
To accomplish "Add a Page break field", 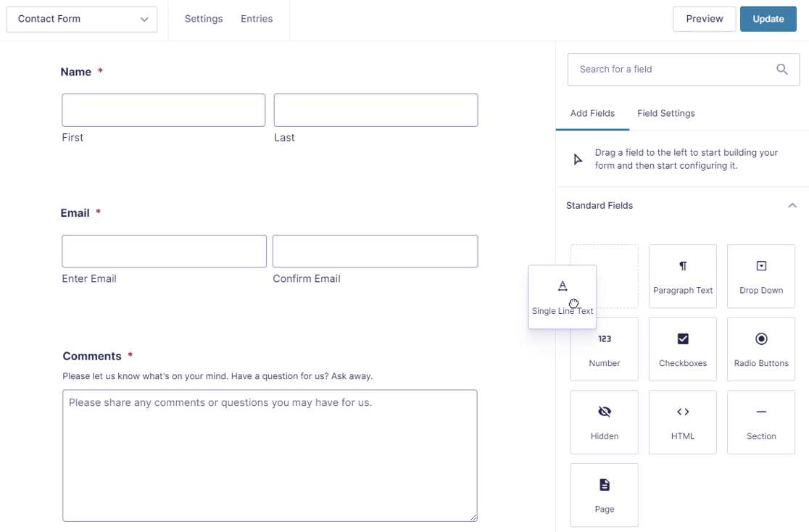I will (604, 495).
